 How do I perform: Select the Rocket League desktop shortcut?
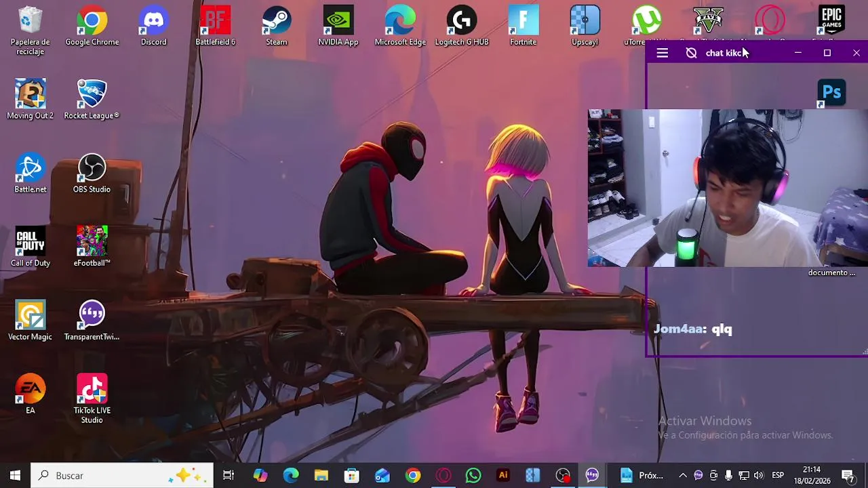click(x=92, y=100)
